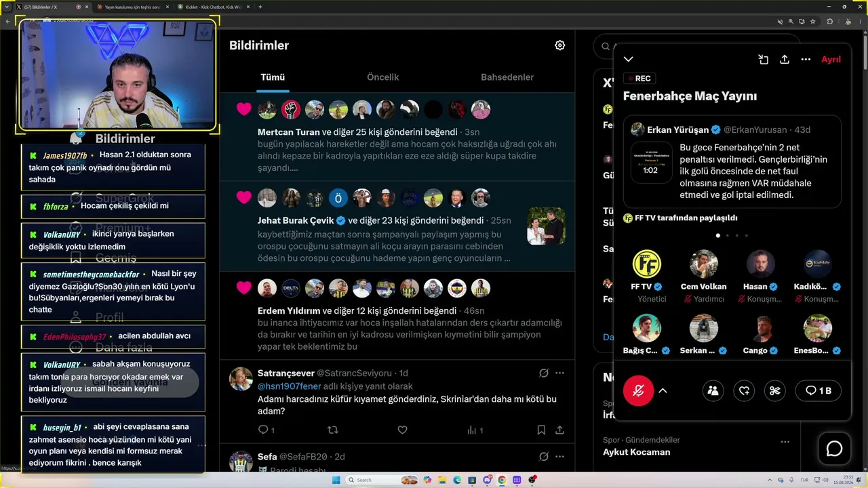
Task: Dock the space panel icon next to share
Action: pos(763,60)
